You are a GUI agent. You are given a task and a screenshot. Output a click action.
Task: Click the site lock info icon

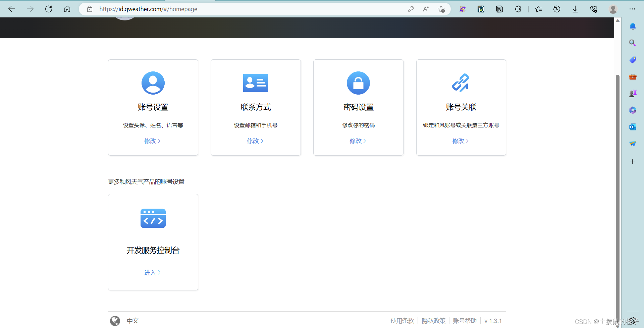coord(90,9)
